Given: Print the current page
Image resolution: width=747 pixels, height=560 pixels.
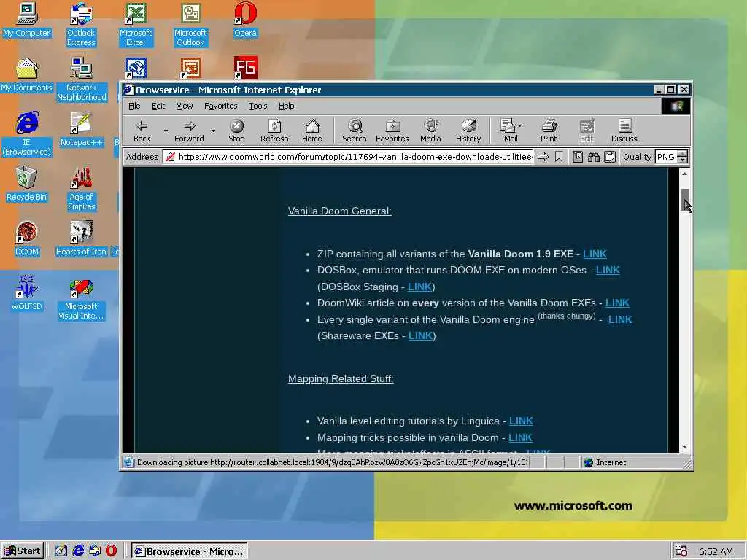Looking at the screenshot, I should (x=549, y=131).
